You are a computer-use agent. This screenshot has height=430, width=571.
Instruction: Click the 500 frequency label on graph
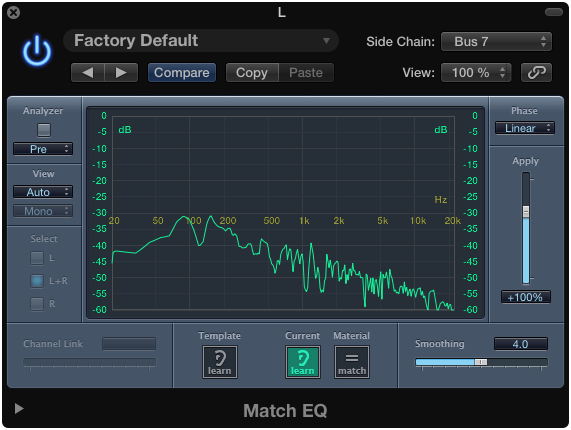[x=272, y=221]
